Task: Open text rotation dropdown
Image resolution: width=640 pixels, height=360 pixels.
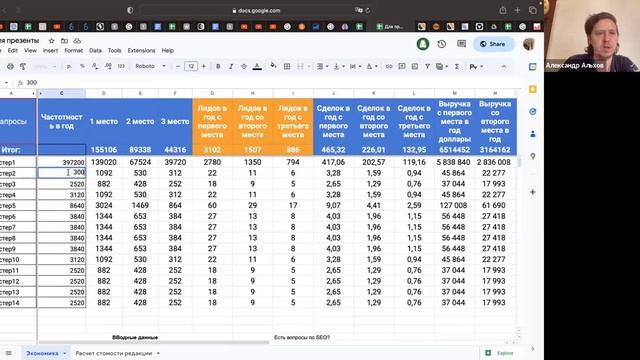Action: click(x=371, y=66)
